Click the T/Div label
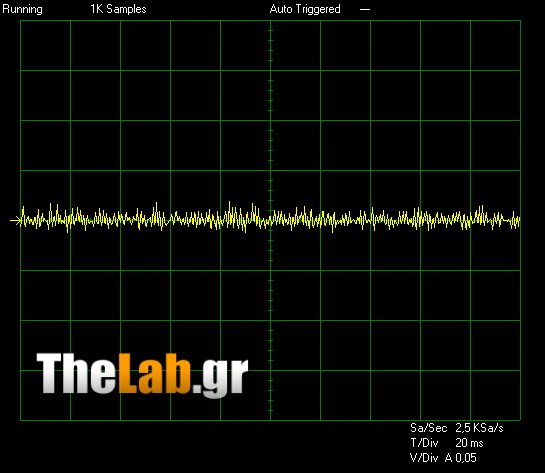The image size is (545, 473). 424,443
